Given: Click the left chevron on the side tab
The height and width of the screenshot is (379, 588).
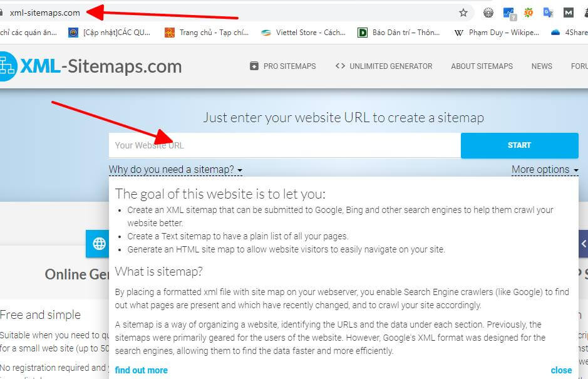Looking at the screenshot, I should (x=584, y=244).
